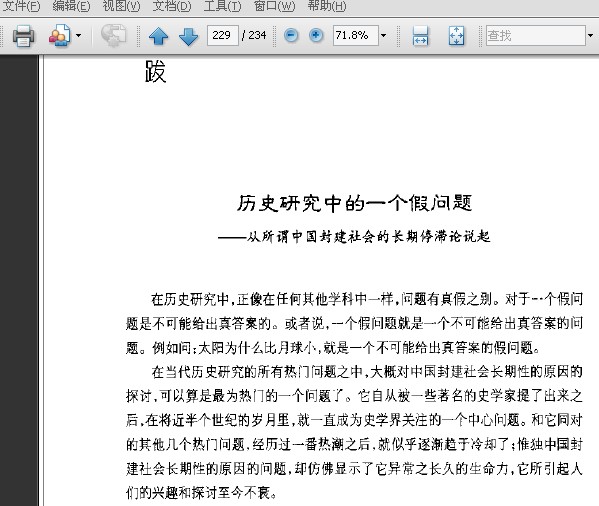599x506 pixels.
Task: Expand the dropdown arrow beside people icon
Action: [78, 36]
